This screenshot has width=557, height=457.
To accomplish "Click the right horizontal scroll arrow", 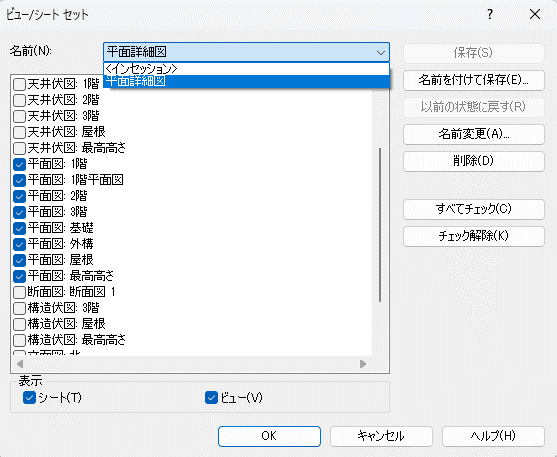I will click(x=363, y=364).
